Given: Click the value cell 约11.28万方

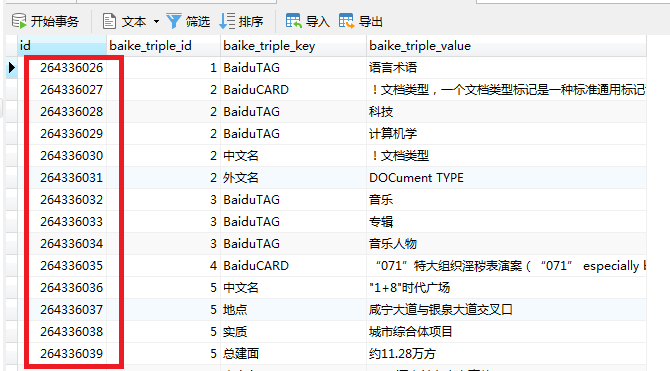Looking at the screenshot, I should point(506,354).
